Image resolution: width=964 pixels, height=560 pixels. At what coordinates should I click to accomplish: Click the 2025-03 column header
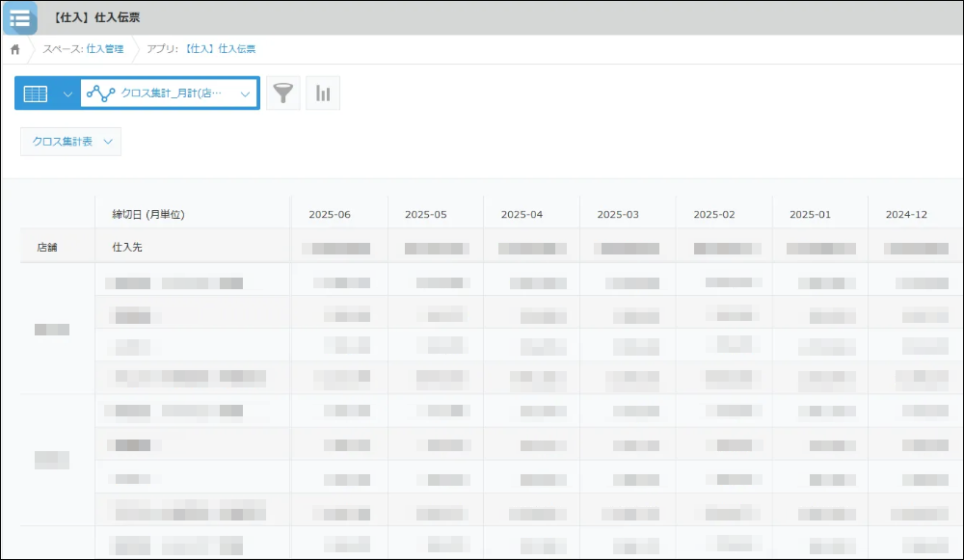pyautogui.click(x=618, y=214)
